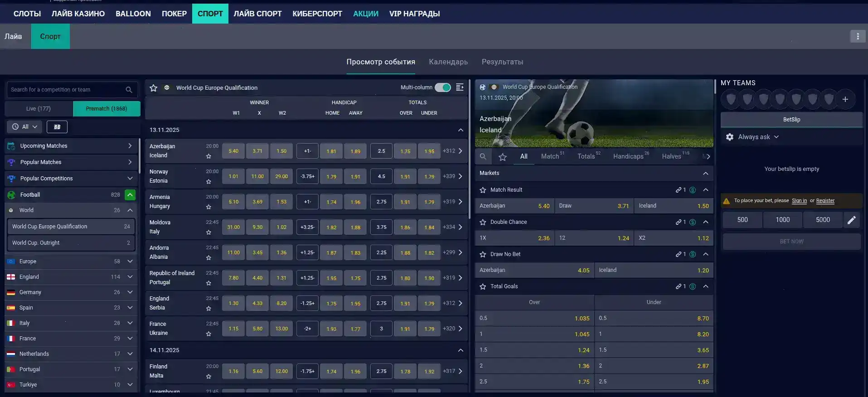The image size is (868, 397).
Task: Toggle the Multi-column switch
Action: point(442,87)
